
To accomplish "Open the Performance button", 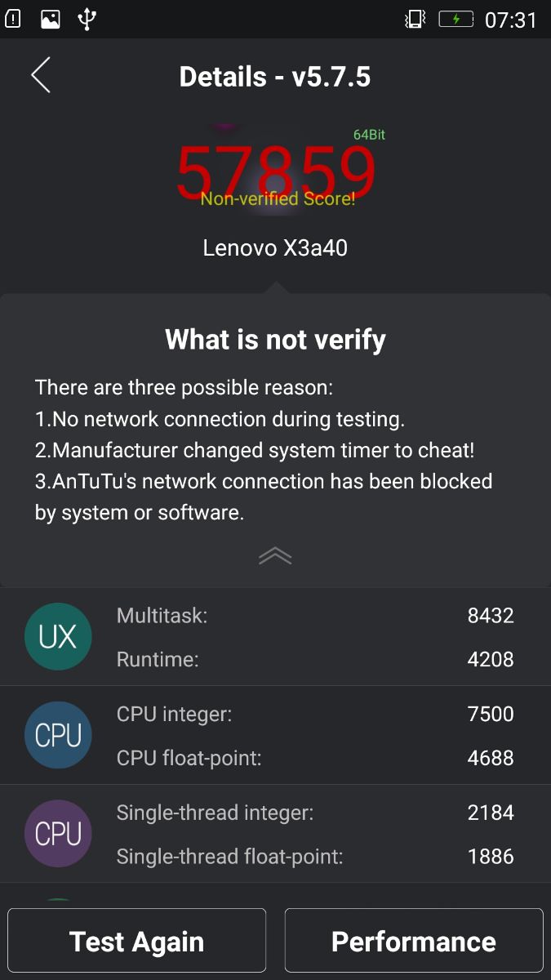I will pos(414,942).
